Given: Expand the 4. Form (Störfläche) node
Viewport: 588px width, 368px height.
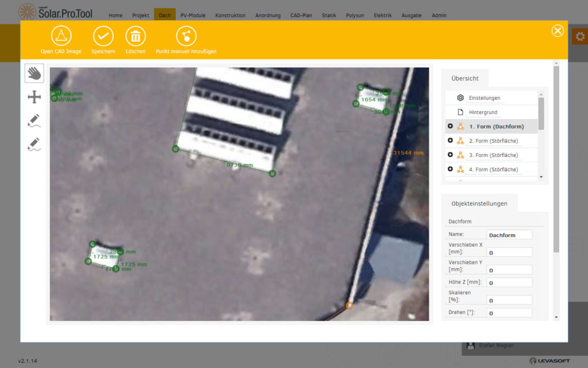Looking at the screenshot, I should (x=450, y=169).
